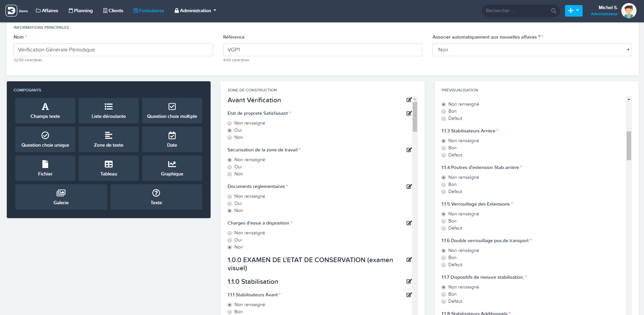Add a Texte component
Viewport: 644px width, 315px height.
[156, 197]
